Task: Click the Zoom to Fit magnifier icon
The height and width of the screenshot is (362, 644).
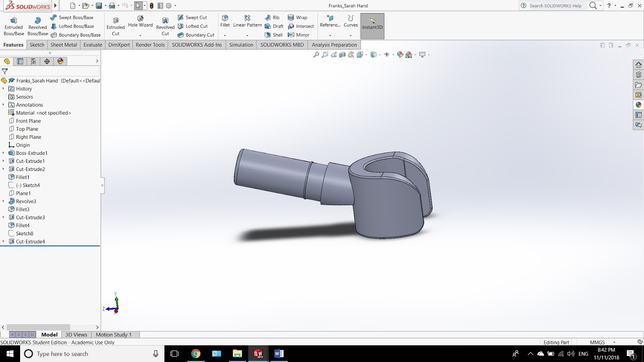Action: [316, 55]
